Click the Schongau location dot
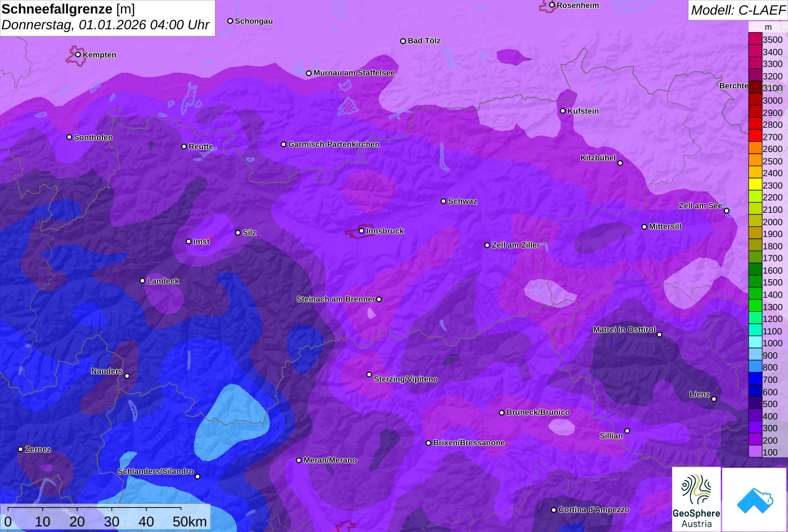Image resolution: width=788 pixels, height=532 pixels. [x=230, y=21]
